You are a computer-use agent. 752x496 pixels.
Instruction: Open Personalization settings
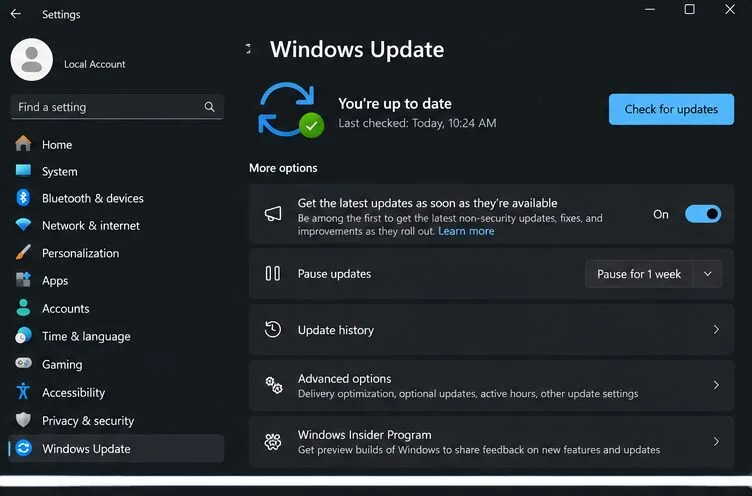click(116, 253)
